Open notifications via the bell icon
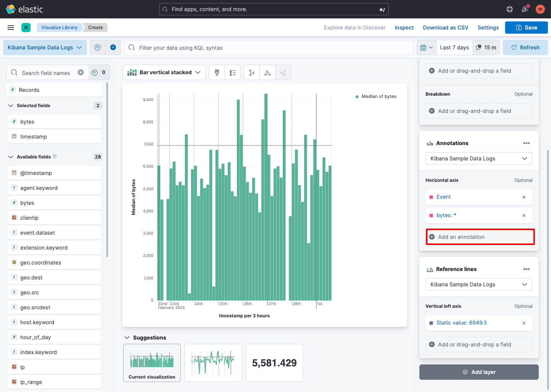This screenshot has height=392, width=551. (525, 9)
